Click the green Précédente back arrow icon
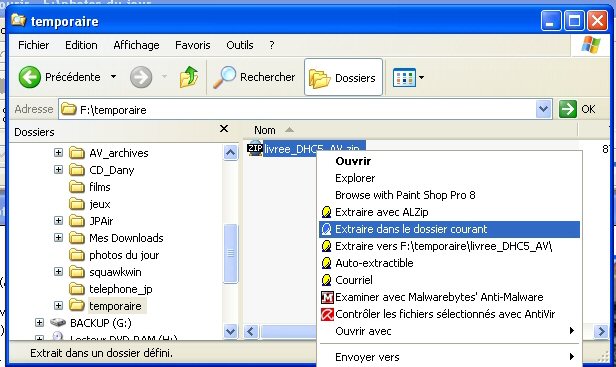The width and height of the screenshot is (616, 367). click(x=29, y=77)
